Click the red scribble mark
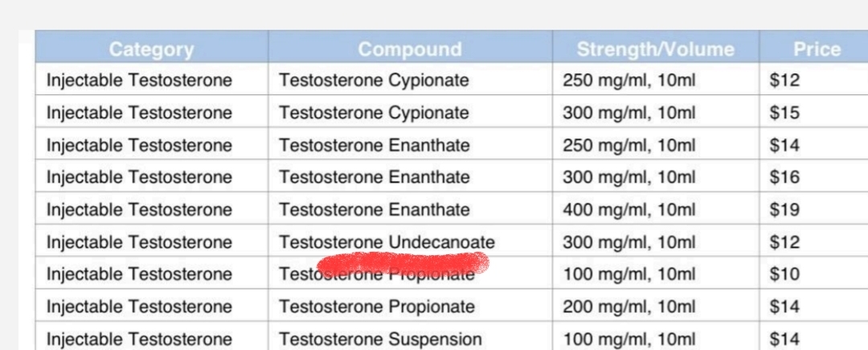The height and width of the screenshot is (350, 868). click(x=403, y=261)
